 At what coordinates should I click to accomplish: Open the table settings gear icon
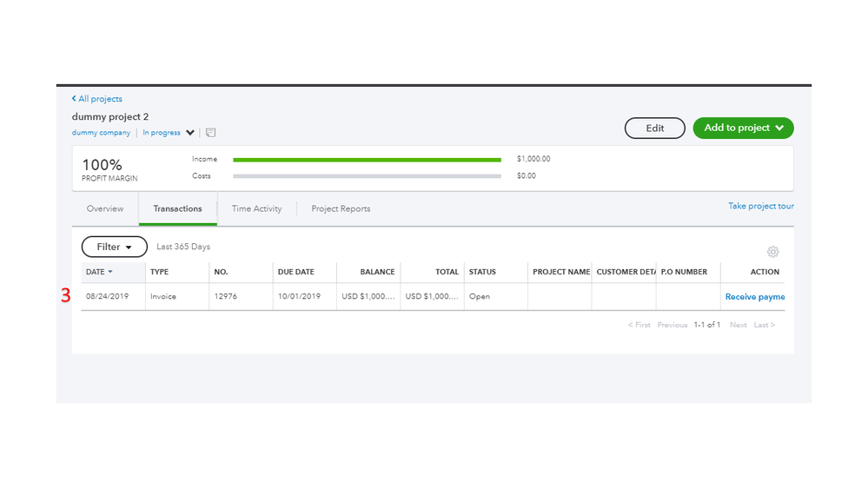coord(772,252)
